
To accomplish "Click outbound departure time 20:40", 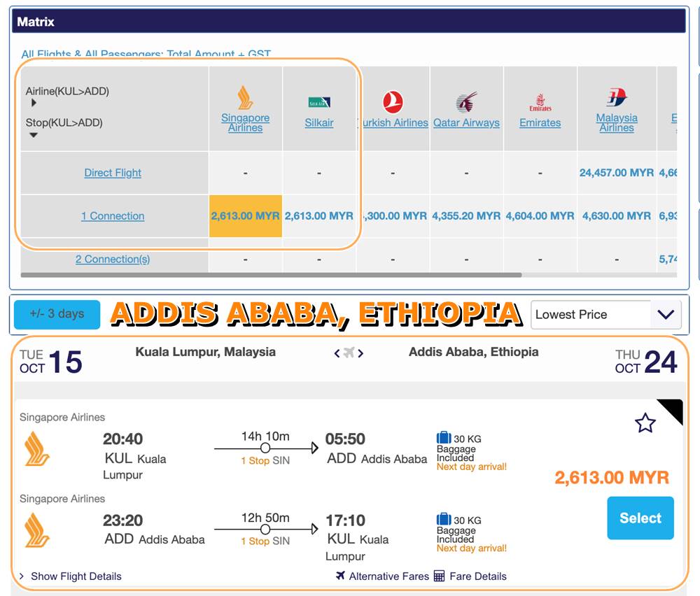I will coord(122,439).
